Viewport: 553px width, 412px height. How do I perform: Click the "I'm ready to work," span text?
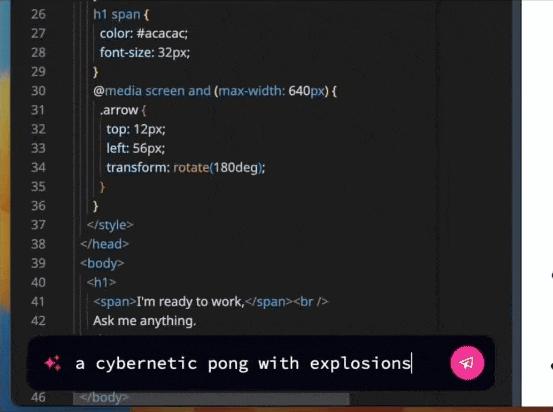(190, 302)
